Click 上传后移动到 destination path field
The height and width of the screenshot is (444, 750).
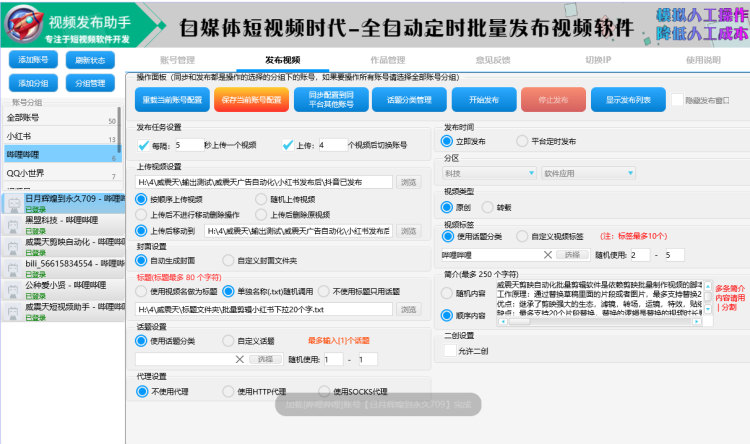click(x=298, y=231)
